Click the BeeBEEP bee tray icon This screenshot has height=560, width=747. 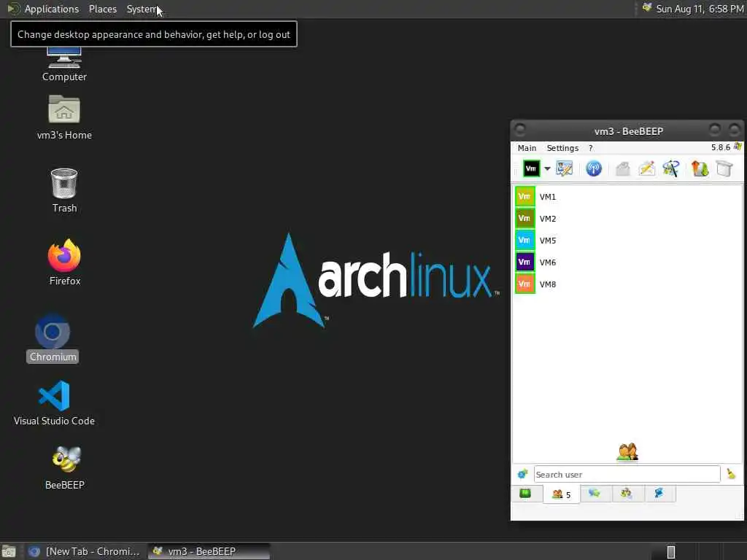(x=647, y=8)
